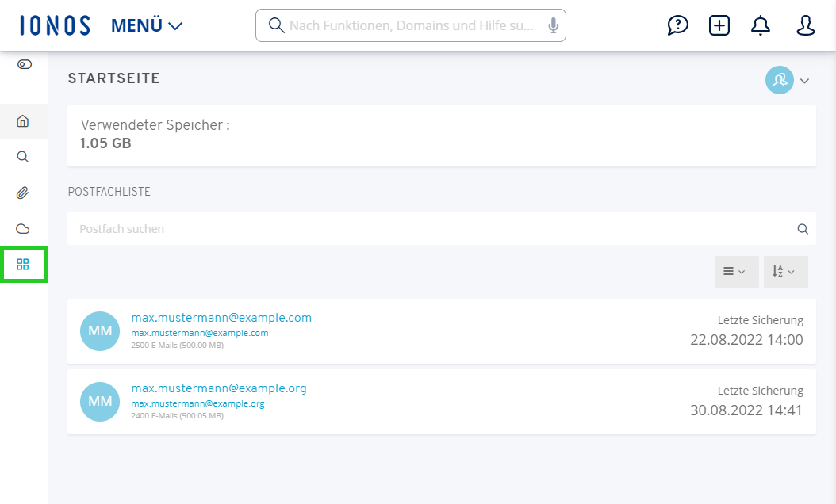This screenshot has width=836, height=504.
Task: Click the search icon in Postfach suchen
Action: (x=803, y=229)
